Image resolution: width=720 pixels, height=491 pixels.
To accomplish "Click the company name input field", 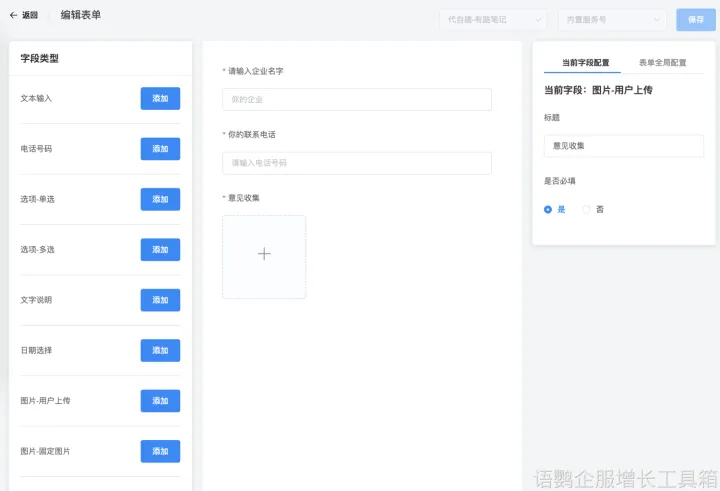I will 356,100.
